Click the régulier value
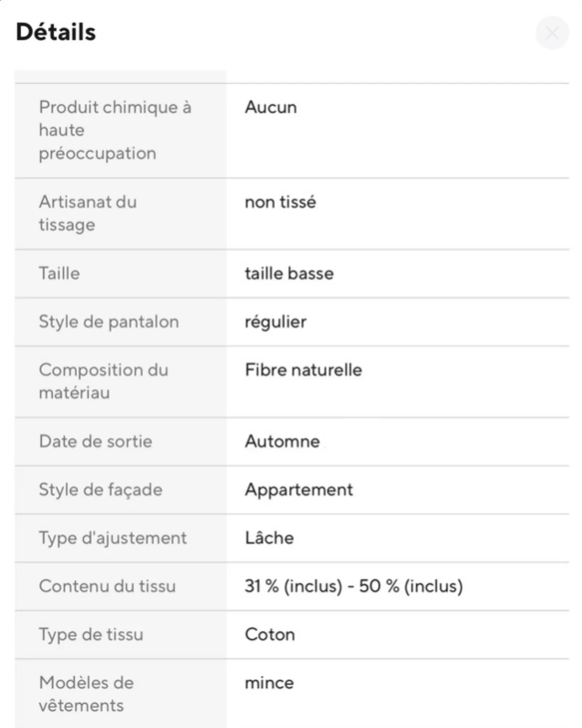The height and width of the screenshot is (728, 582). tap(275, 322)
